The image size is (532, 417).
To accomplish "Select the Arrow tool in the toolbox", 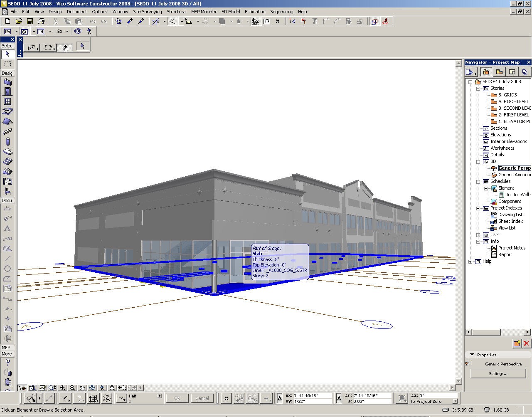I will point(7,54).
